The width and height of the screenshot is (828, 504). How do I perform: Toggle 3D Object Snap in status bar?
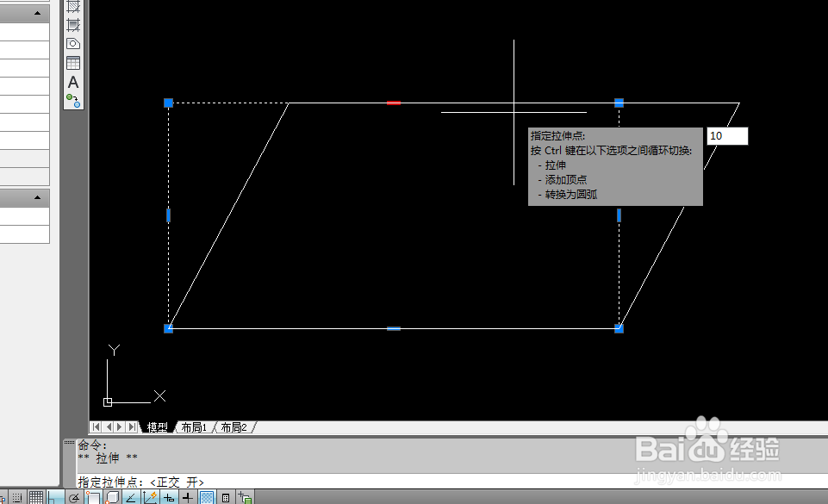coord(112,497)
